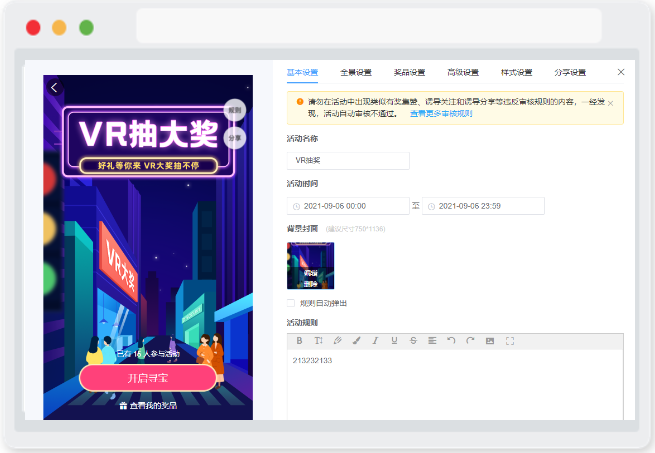655x453 pixels.
Task: Open the 查看更多审核规则 link
Action: point(441,113)
